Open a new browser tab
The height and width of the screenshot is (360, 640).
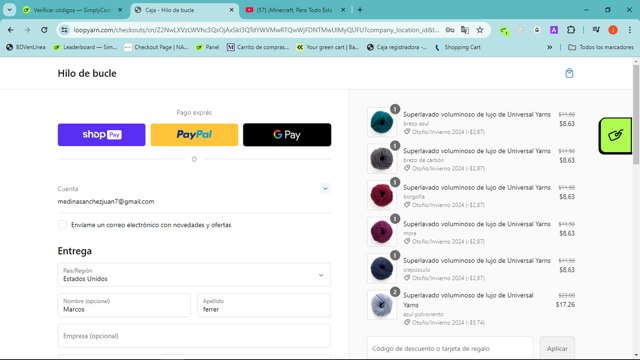[360, 10]
